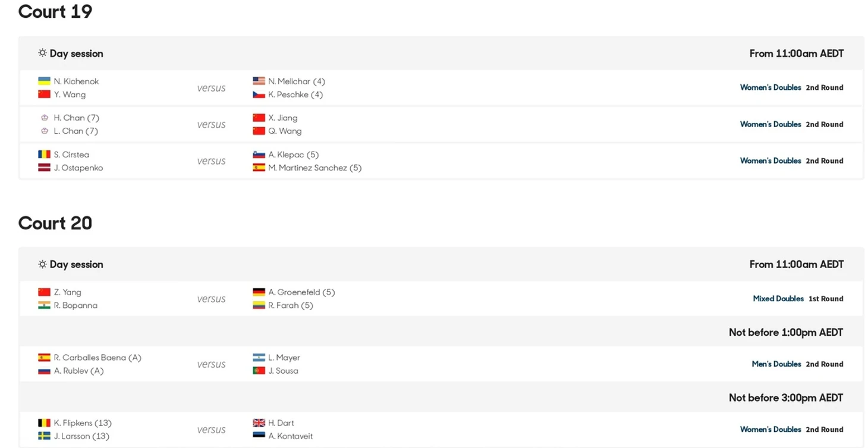This screenshot has width=868, height=448.
Task: Select player M. Martinez Sanchez (5)
Action: tap(315, 168)
